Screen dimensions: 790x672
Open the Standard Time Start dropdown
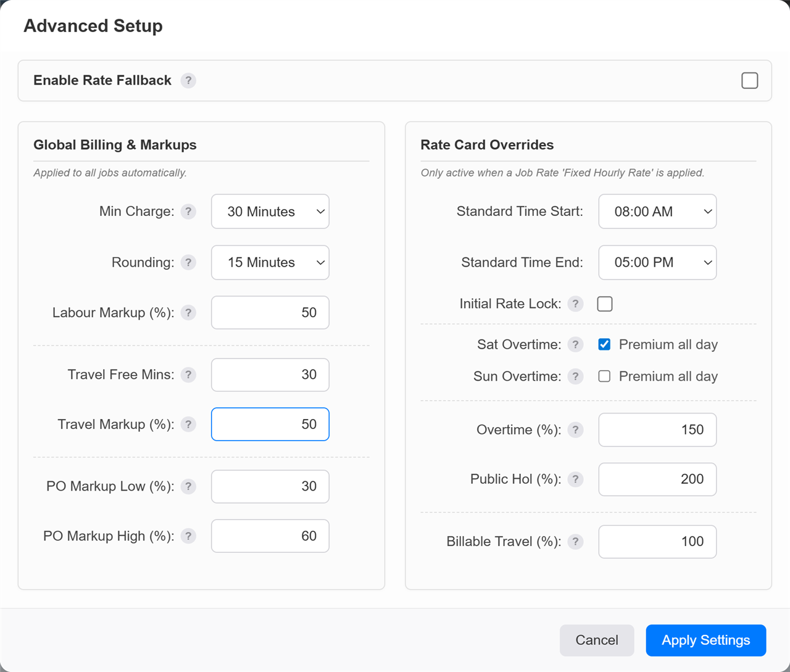(657, 212)
